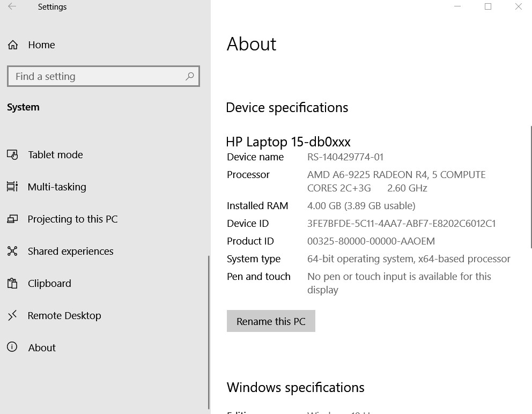Click the 64-bit operating system text

[409, 258]
